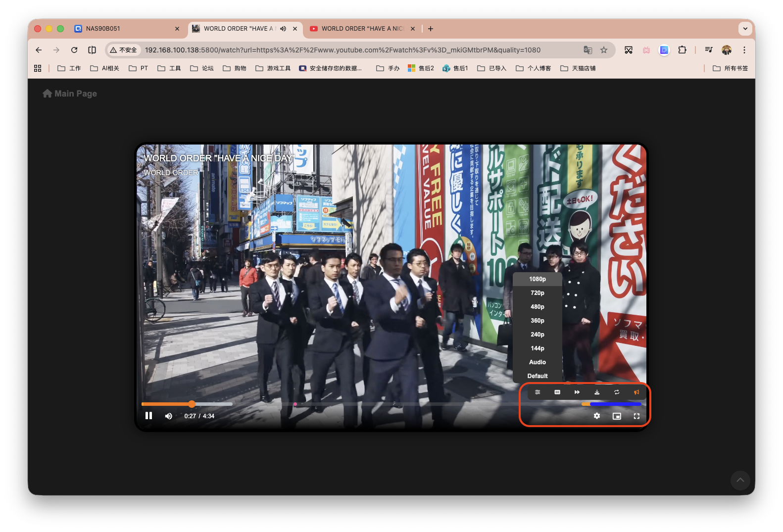Toggle loop playback icon
The height and width of the screenshot is (532, 783).
(x=617, y=392)
